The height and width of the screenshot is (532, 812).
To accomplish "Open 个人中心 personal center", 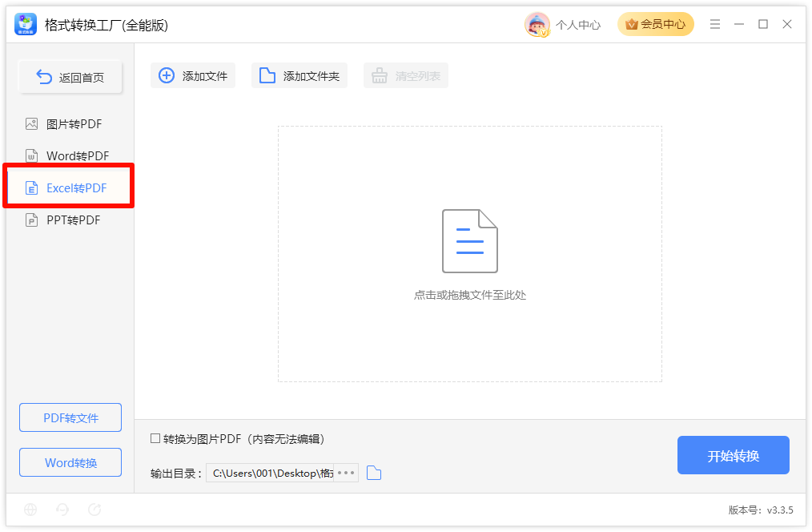I will tap(578, 25).
